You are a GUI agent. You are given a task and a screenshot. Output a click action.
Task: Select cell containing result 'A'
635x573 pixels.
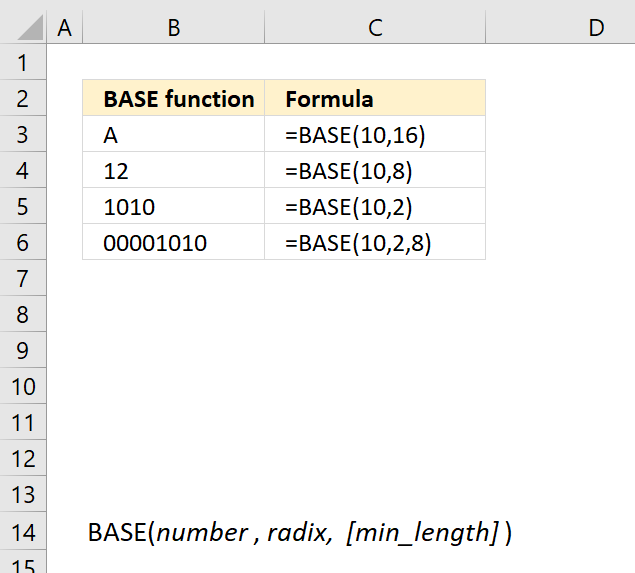[x=173, y=134]
